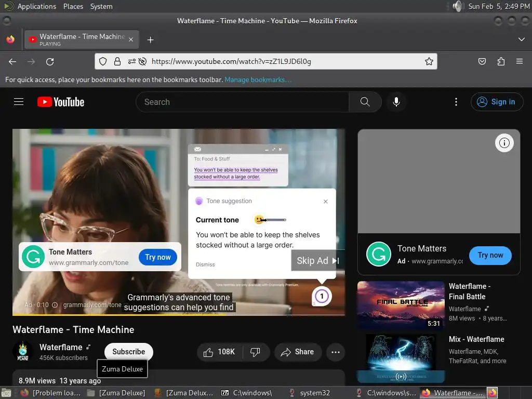Click Grammarly logo in video ad overlay
532x399 pixels.
(x=33, y=257)
